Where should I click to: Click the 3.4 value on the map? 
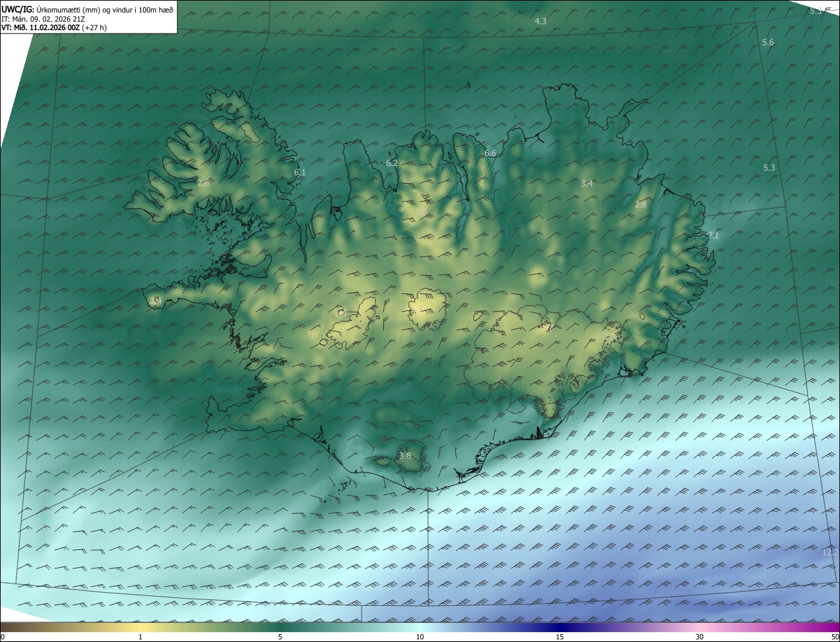587,184
